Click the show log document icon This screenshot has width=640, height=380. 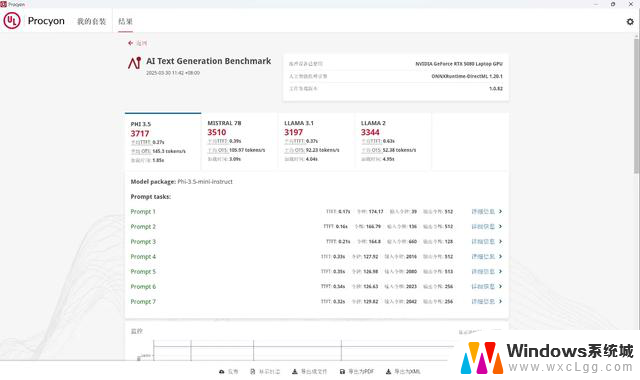tap(253, 371)
